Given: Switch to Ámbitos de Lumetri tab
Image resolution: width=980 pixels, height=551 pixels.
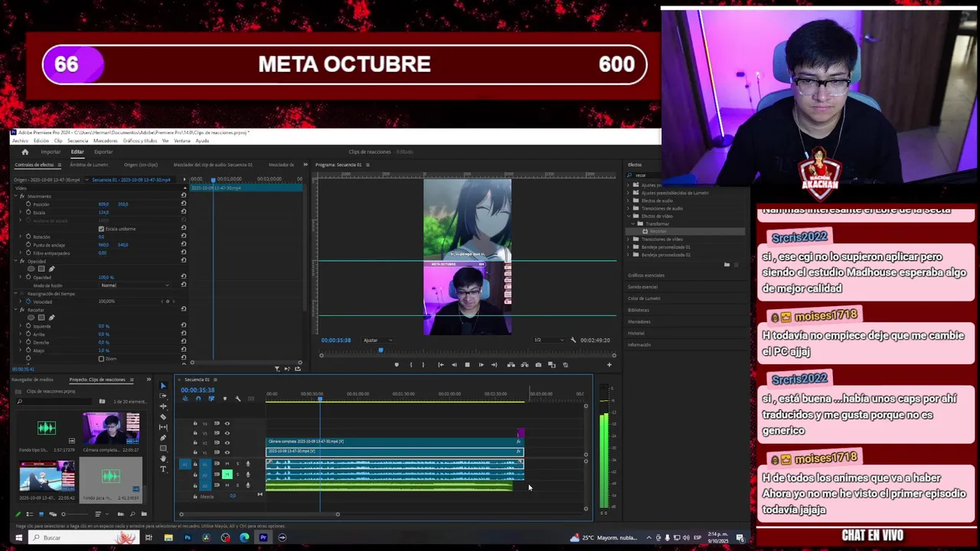Looking at the screenshot, I should (x=89, y=165).
